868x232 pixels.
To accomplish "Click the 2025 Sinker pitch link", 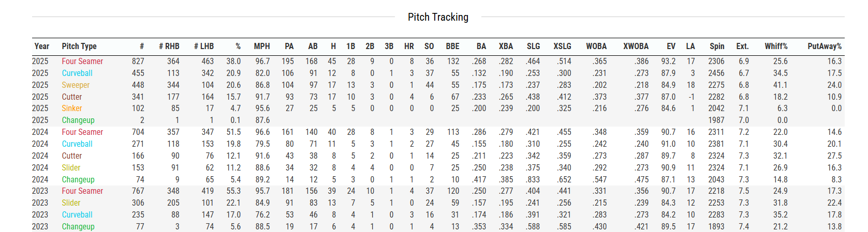I will [72, 109].
